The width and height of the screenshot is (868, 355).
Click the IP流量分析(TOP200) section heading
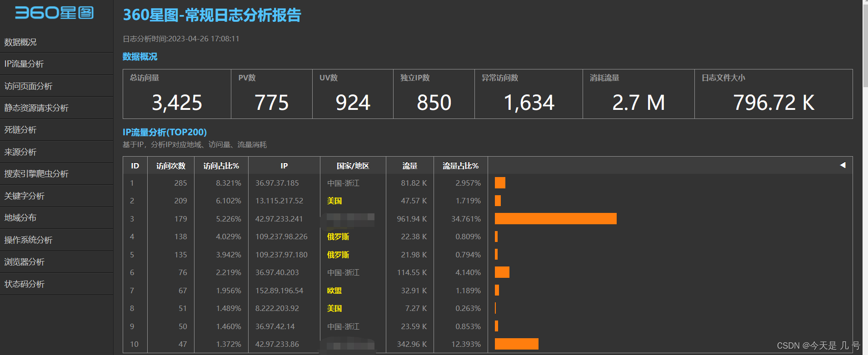click(165, 132)
